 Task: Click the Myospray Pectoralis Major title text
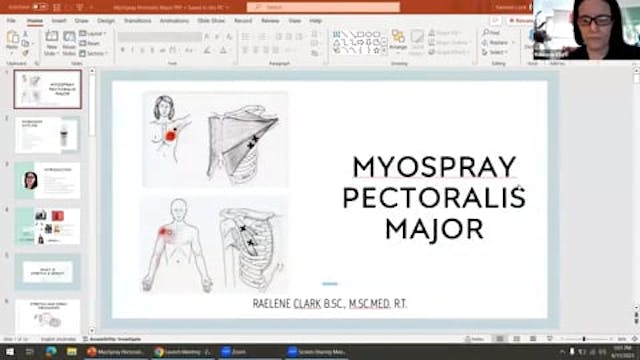tap(434, 198)
